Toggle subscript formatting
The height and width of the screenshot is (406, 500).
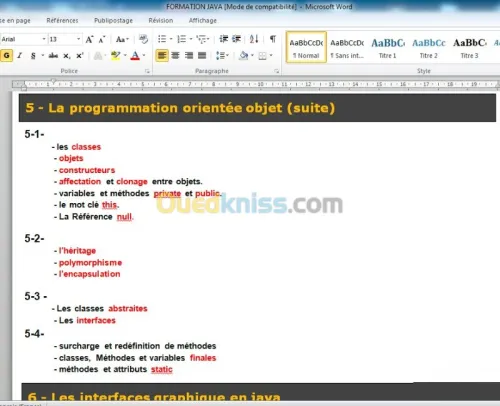67,55
